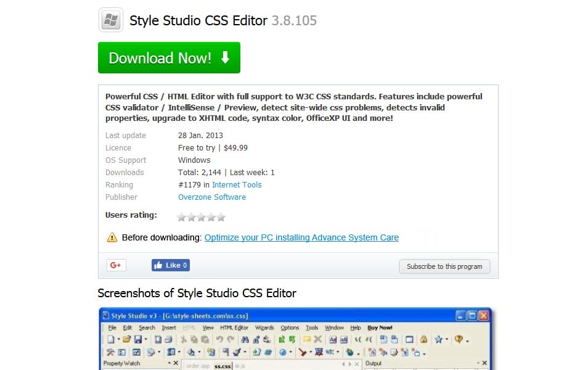Rate the program with the fifth star

tap(221, 217)
